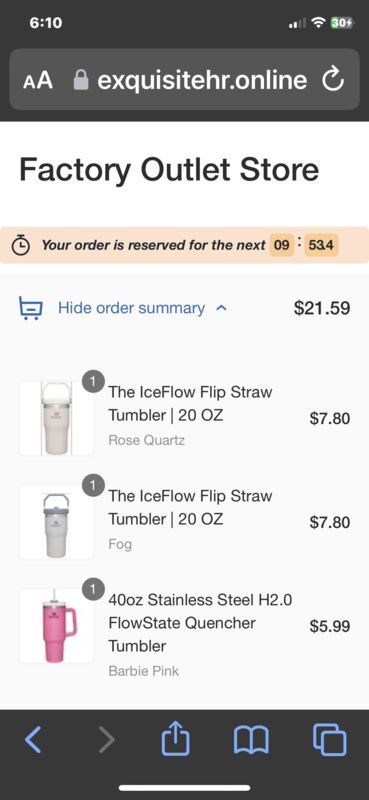Screen dimensions: 369x800
Task: Tap the exquisitehr.online address field
Action: pyautogui.click(x=184, y=79)
